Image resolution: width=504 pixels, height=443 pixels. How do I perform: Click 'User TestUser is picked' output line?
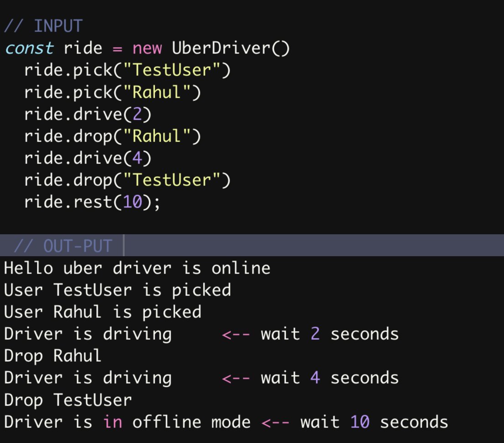coord(118,290)
